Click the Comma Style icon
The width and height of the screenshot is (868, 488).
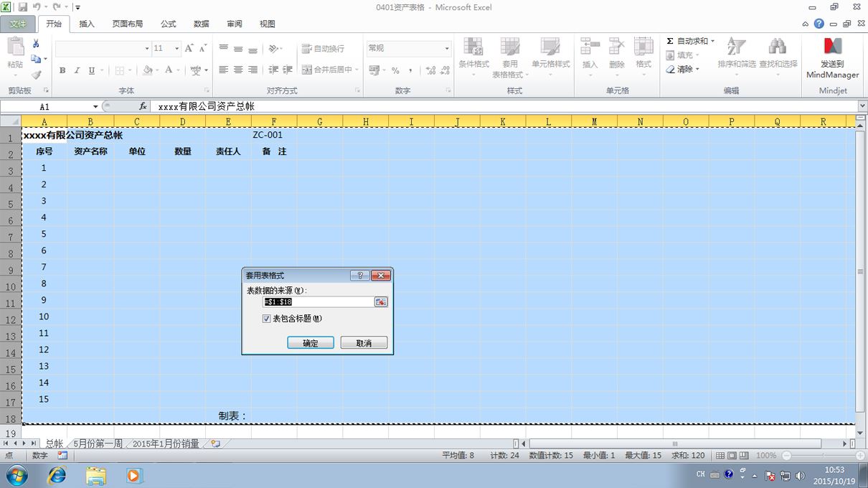click(410, 70)
